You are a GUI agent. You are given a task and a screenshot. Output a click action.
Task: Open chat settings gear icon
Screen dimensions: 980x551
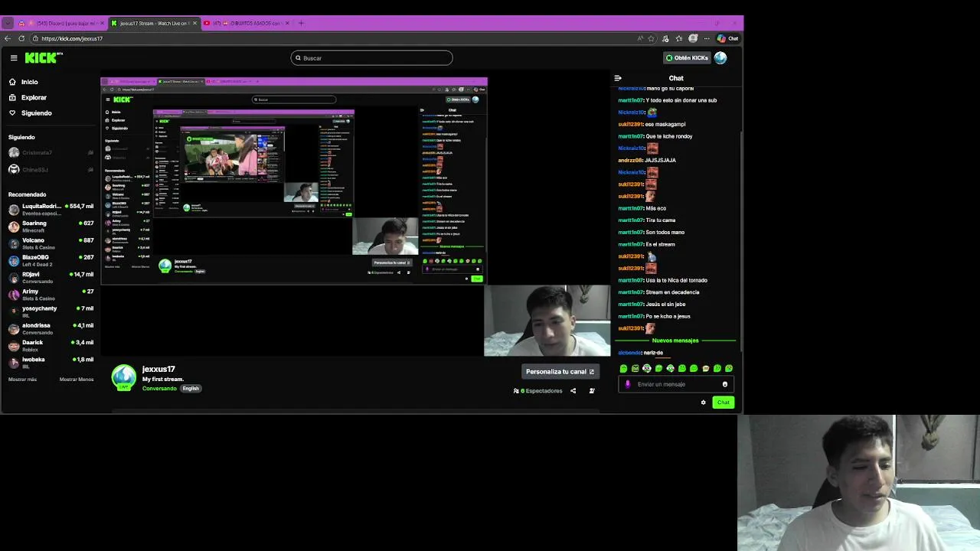point(704,403)
